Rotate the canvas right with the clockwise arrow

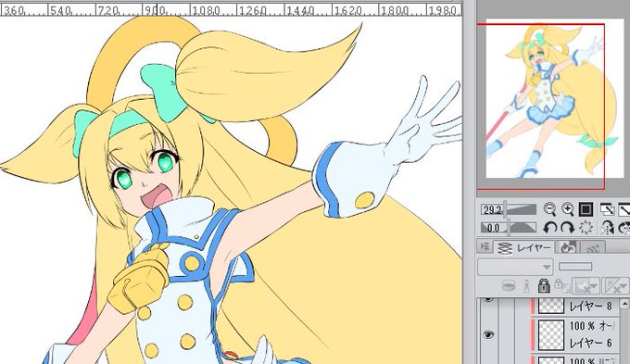click(567, 228)
